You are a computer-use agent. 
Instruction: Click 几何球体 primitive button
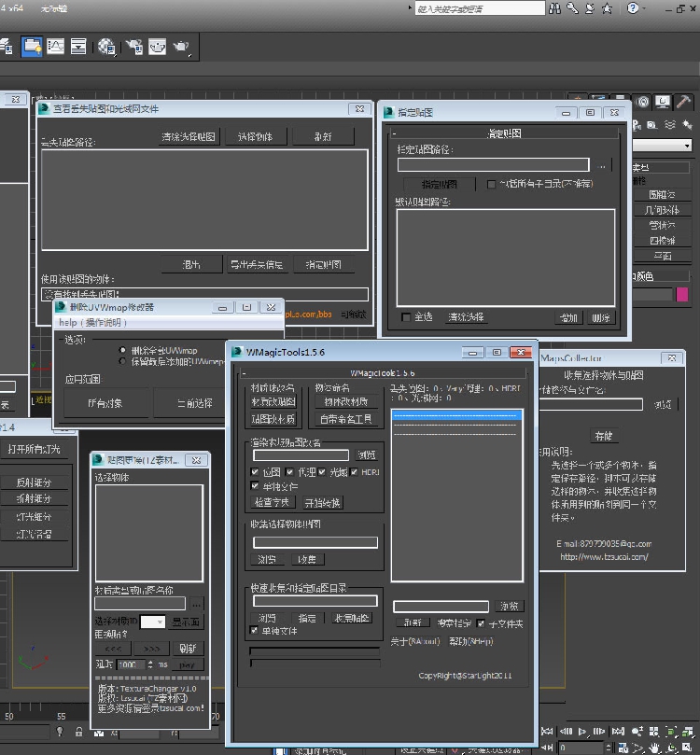[663, 210]
